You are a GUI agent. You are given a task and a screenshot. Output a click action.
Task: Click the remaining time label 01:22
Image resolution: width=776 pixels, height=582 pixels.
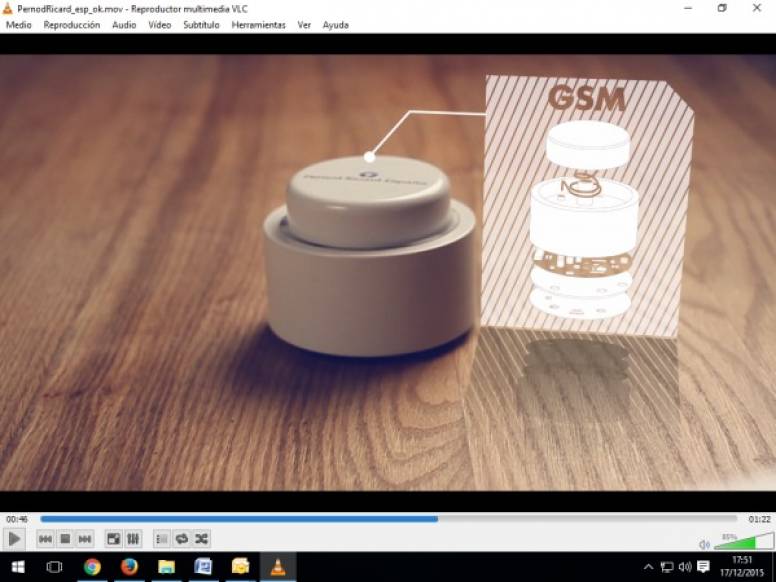point(759,519)
